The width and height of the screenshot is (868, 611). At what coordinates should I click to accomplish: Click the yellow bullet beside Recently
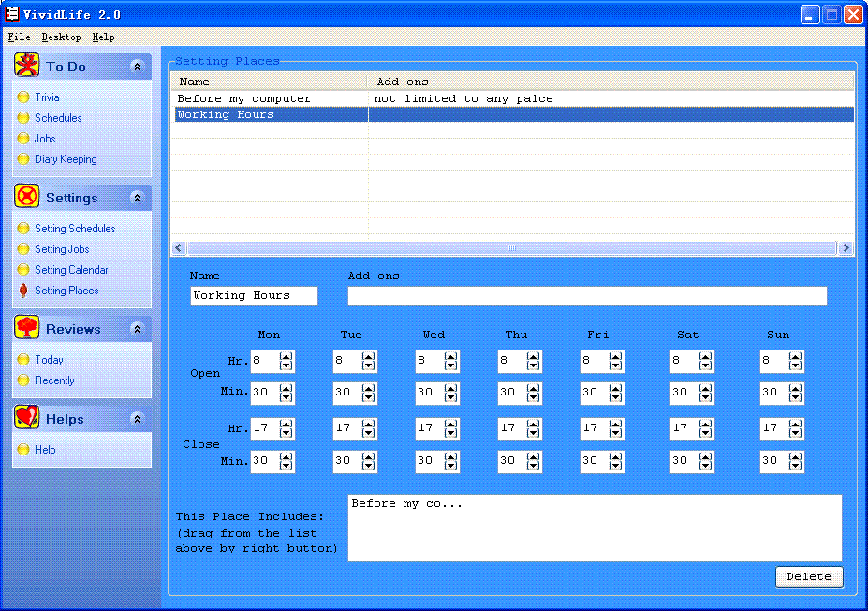click(x=23, y=380)
